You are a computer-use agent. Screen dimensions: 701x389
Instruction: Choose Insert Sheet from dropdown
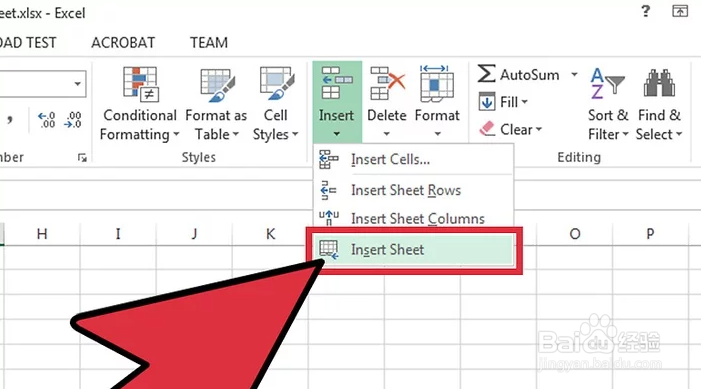pyautogui.click(x=414, y=249)
